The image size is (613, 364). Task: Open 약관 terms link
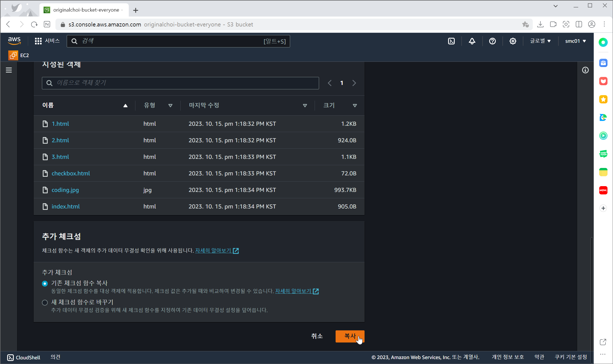[x=539, y=357]
